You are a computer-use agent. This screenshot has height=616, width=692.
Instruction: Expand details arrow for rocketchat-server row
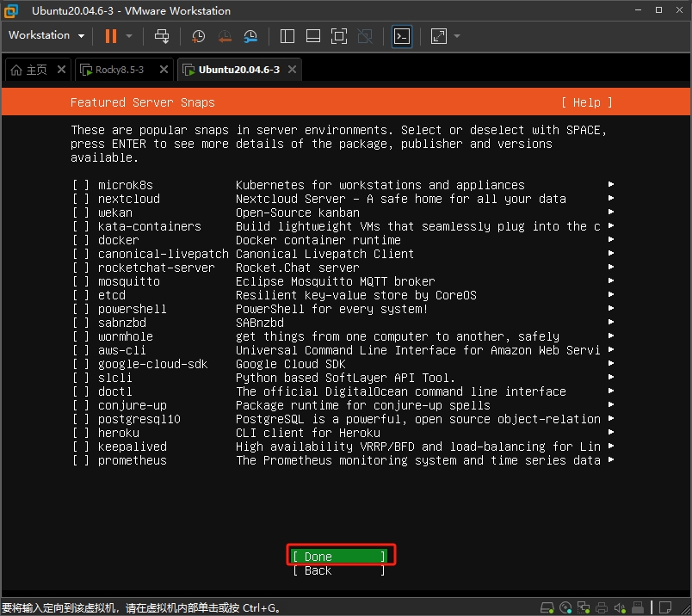[611, 267]
